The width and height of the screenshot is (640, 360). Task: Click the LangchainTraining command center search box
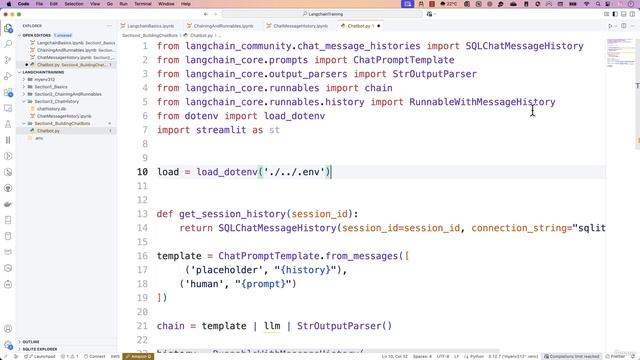322,14
